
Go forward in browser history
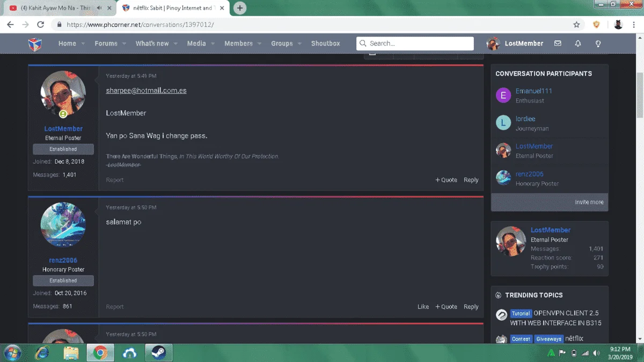(25, 25)
